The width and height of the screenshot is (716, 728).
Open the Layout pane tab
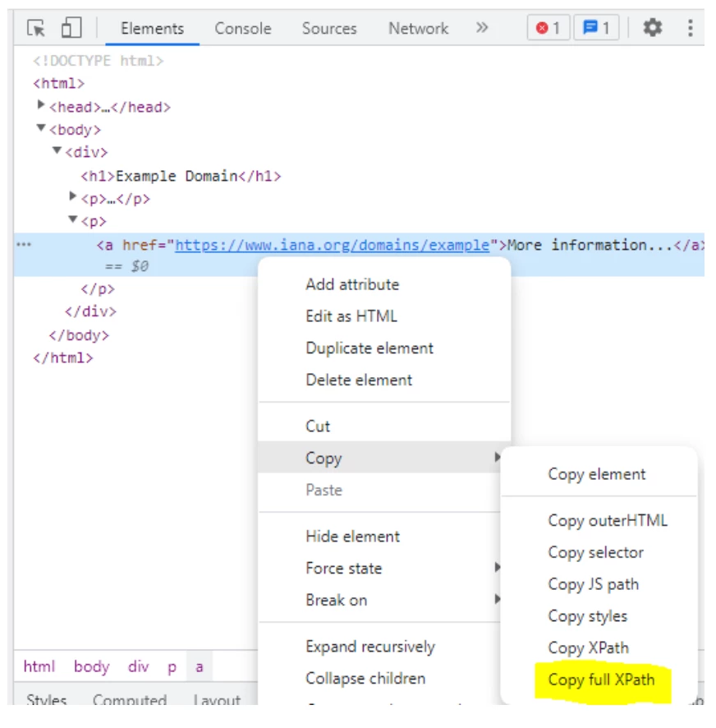coord(217,698)
